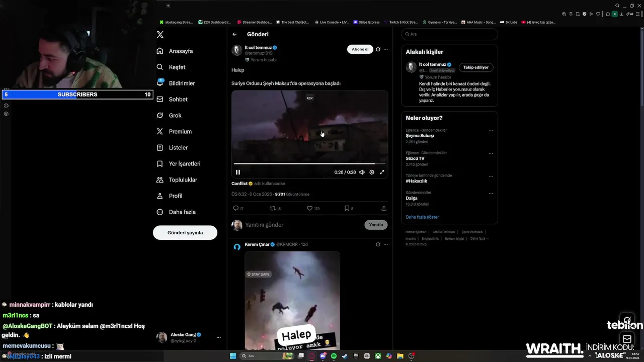Click Yanıtla reply button
Viewport: 644px width, 362px height.
376,225
